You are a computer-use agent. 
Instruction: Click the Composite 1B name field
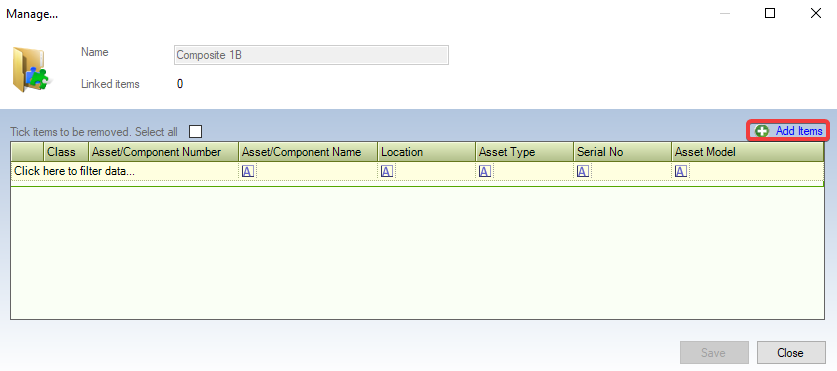tap(311, 55)
